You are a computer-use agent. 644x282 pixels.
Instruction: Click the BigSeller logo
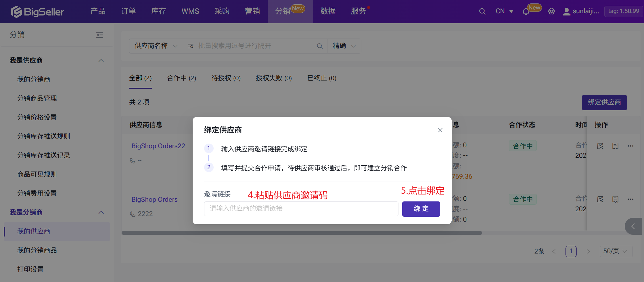[37, 12]
